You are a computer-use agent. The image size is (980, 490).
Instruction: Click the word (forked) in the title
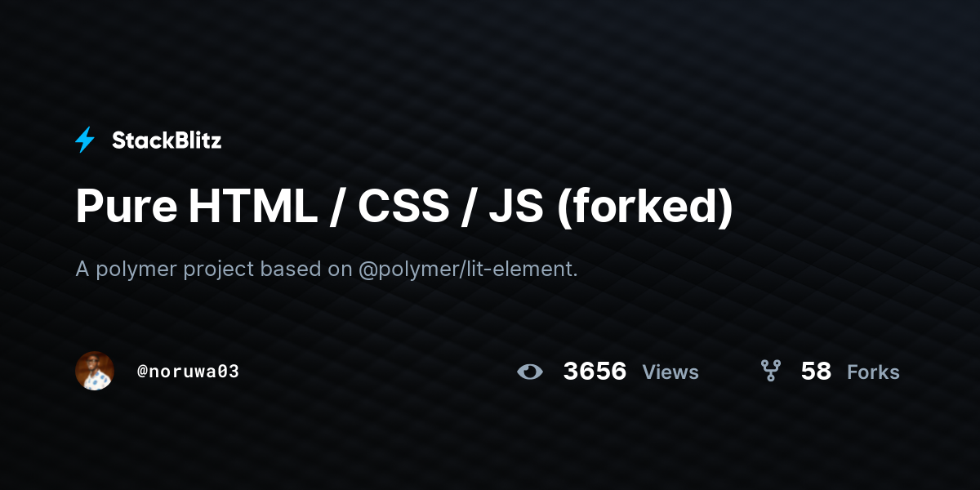pos(644,206)
